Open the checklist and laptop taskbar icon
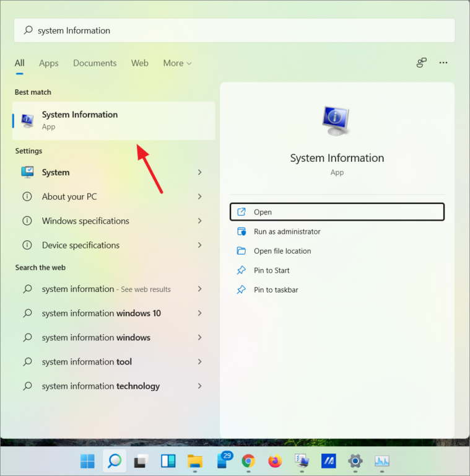The height and width of the screenshot is (476, 470). click(302, 461)
